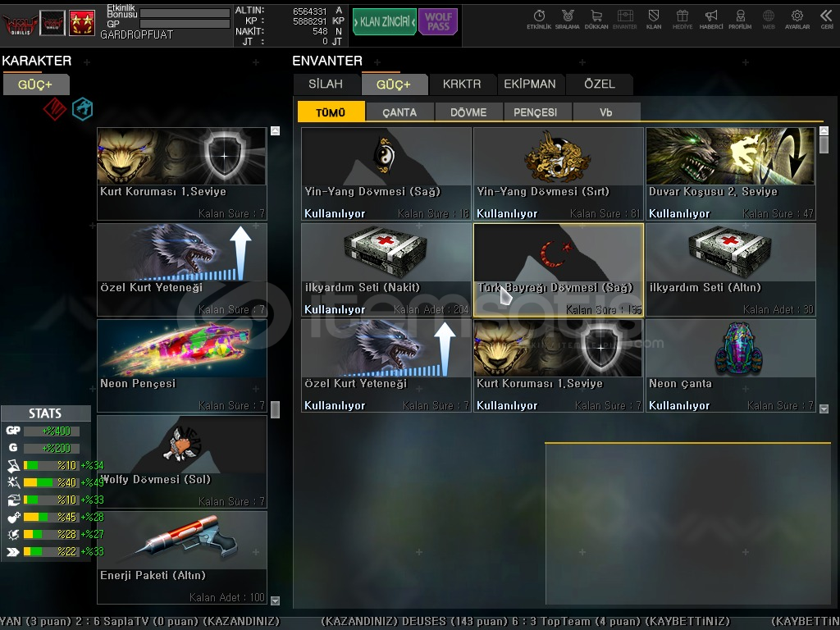Select İlkyardım Seti (Nakit) item

click(386, 269)
